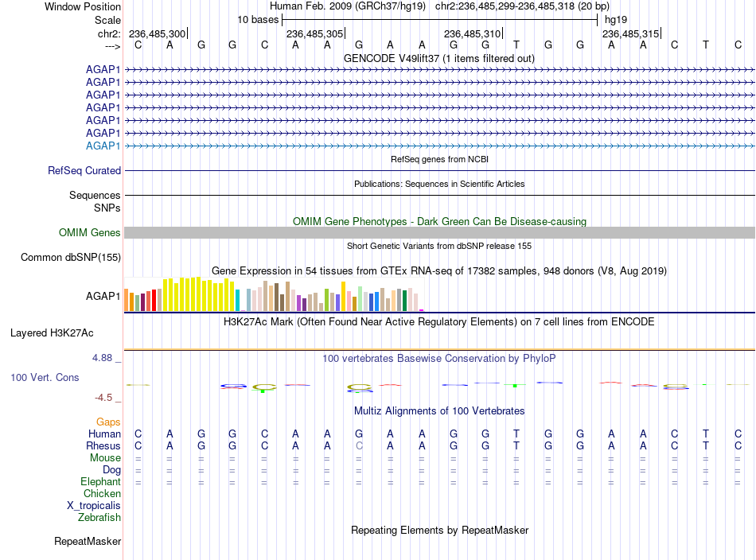Open the RefSeq Curated track label
Viewport: 756px width, 560px height.
(x=84, y=170)
